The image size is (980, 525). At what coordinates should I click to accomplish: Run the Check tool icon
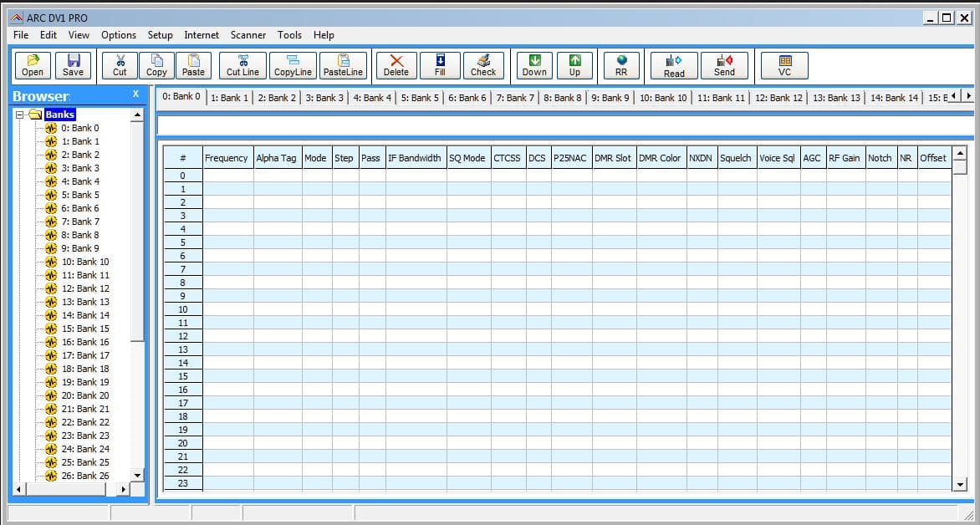(x=483, y=65)
